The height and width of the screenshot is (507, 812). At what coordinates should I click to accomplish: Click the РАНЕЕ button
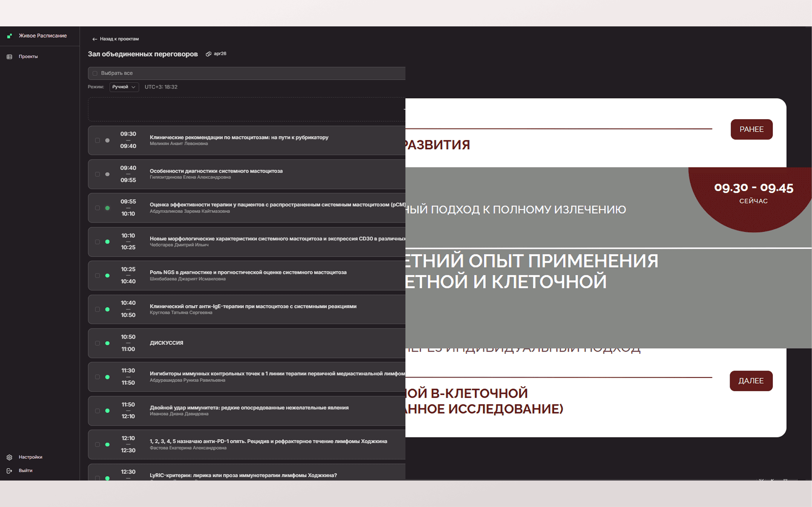[751, 129]
